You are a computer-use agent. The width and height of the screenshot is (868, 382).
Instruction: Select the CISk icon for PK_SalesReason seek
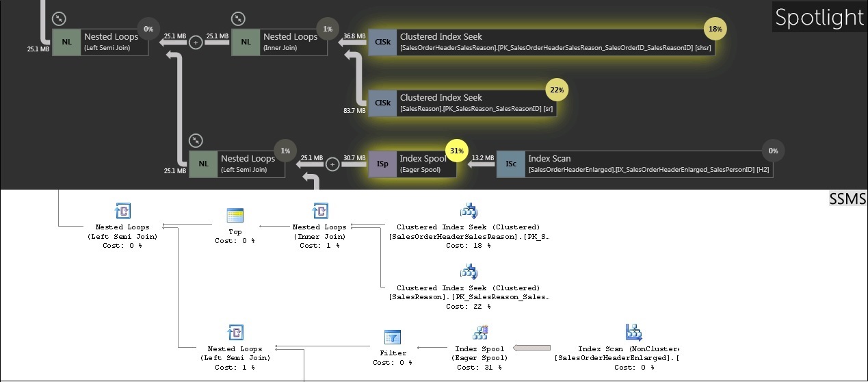[x=382, y=103]
